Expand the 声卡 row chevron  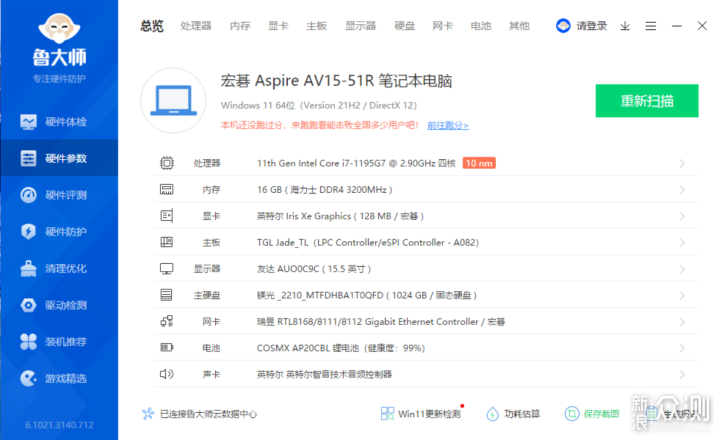click(x=682, y=375)
